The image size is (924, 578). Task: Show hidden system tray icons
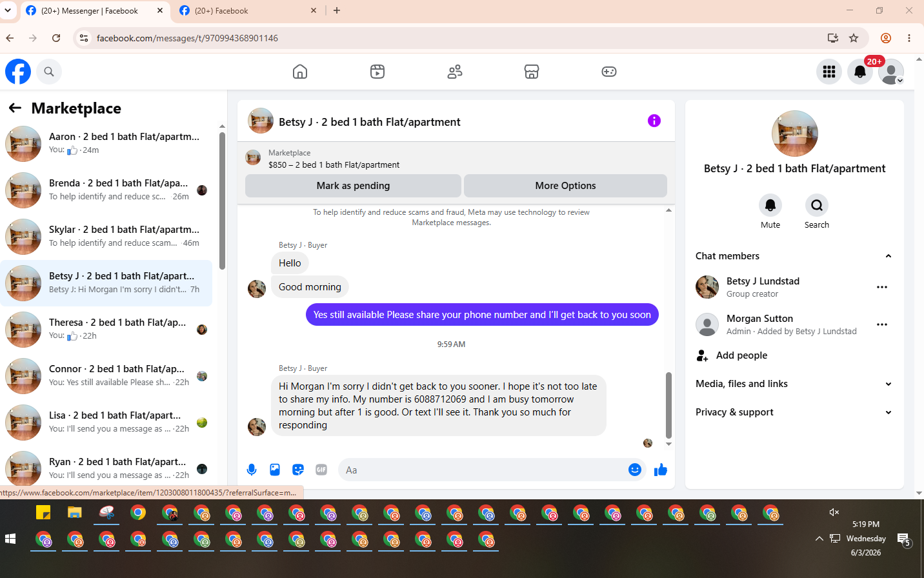click(819, 539)
